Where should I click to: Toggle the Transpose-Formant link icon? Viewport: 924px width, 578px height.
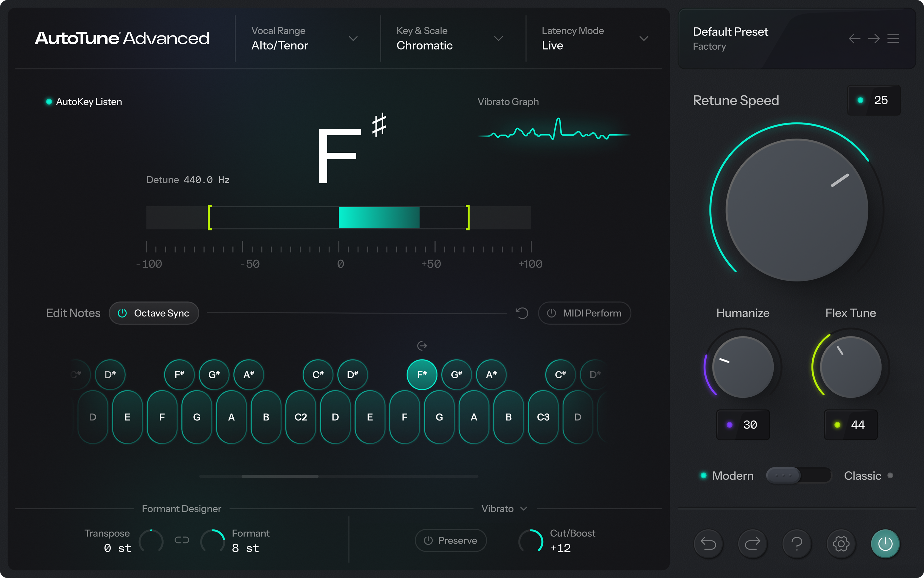(182, 540)
